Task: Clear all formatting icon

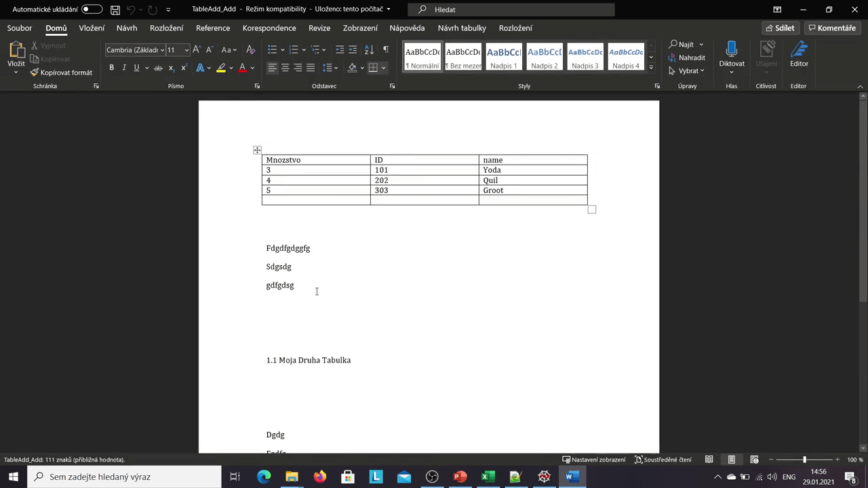Action: (250, 49)
